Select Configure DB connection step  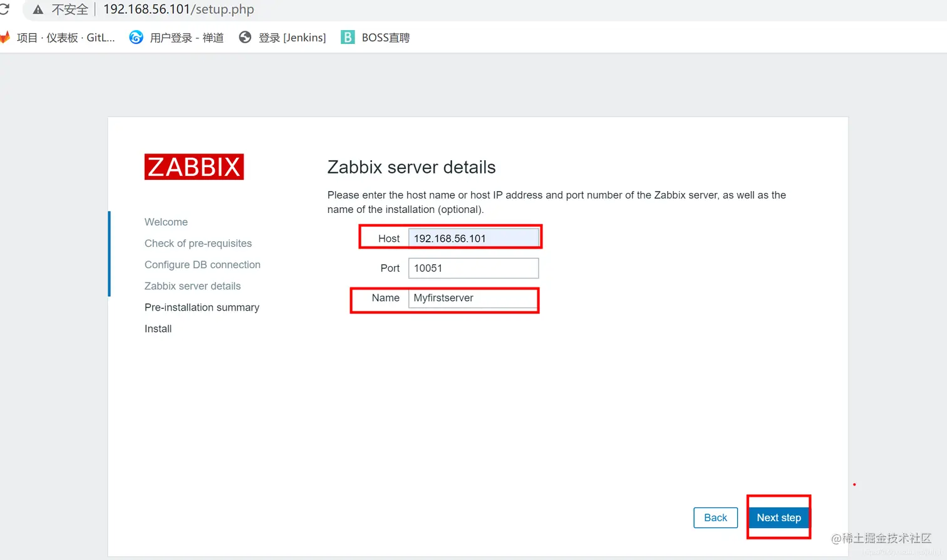202,264
